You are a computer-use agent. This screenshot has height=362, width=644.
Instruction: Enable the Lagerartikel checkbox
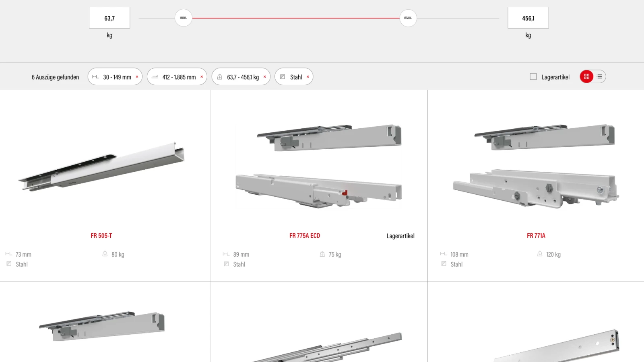click(x=533, y=76)
